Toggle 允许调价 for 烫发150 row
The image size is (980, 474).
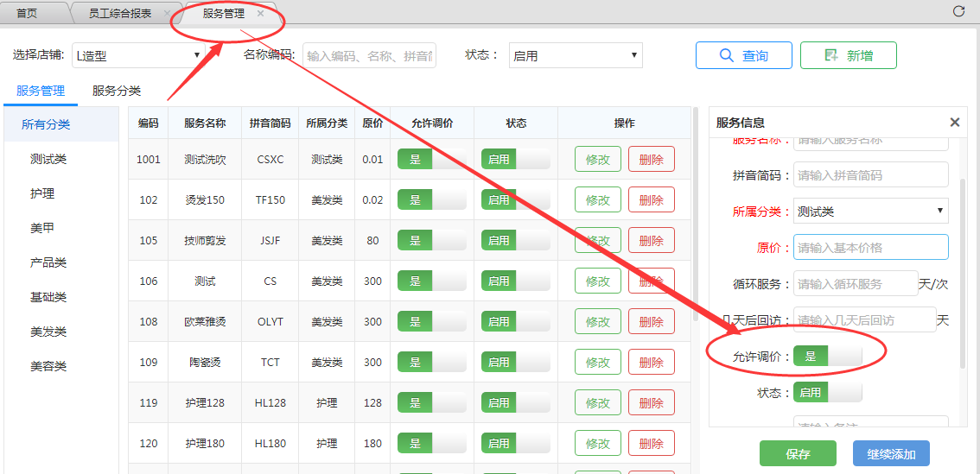click(x=432, y=199)
